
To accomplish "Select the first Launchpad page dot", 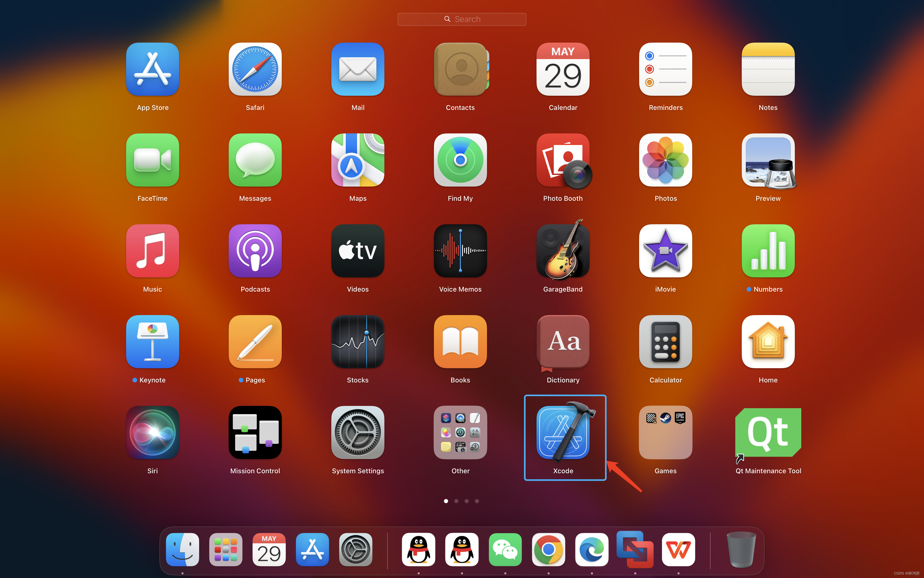I will [x=446, y=501].
